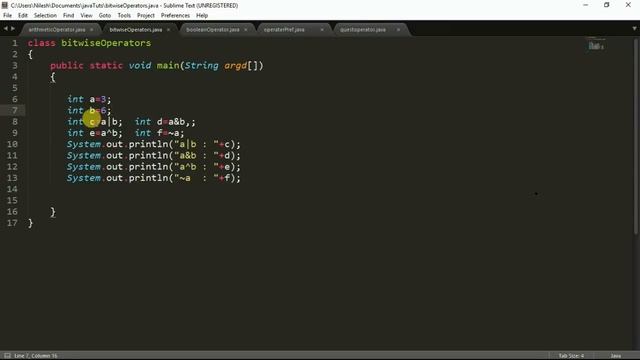
Task: Click the println "~a : " line
Action: coord(154,178)
